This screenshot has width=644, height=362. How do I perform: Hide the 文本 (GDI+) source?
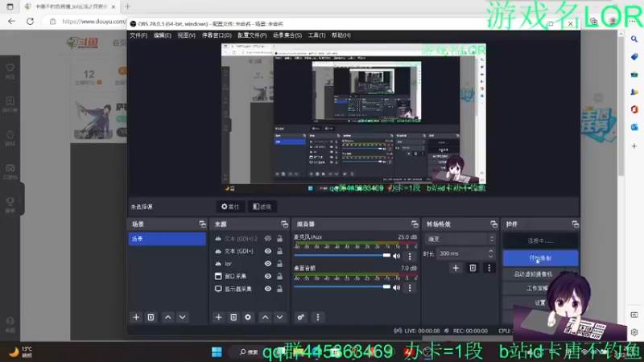point(268,251)
